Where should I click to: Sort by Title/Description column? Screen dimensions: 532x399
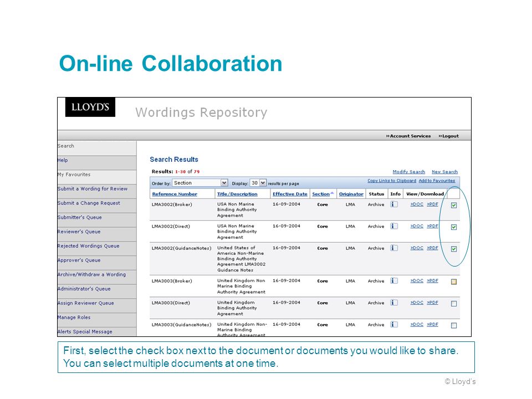237,194
